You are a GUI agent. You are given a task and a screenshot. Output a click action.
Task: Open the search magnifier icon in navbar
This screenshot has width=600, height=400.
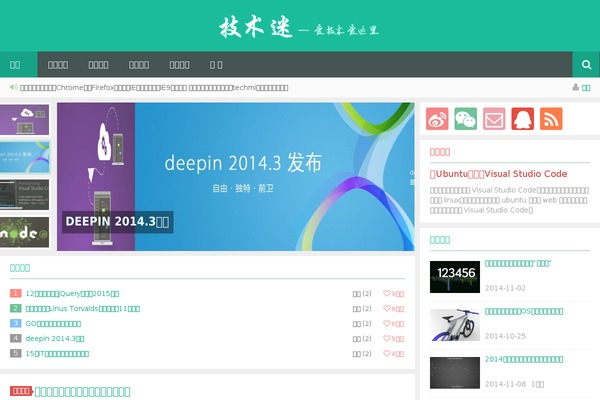pos(586,64)
